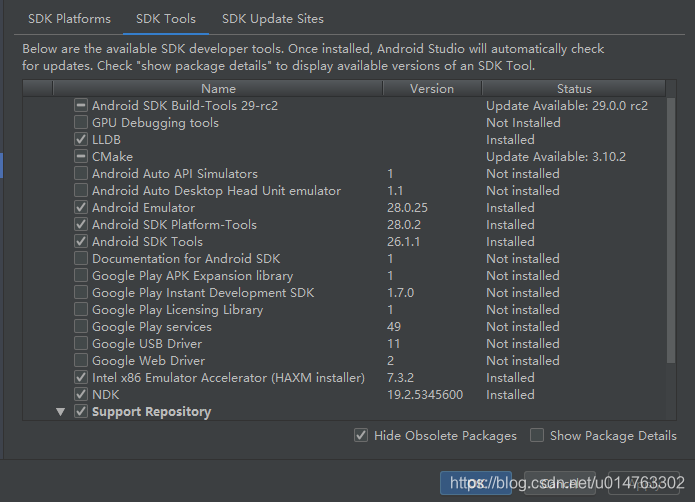The image size is (695, 502).
Task: Select the Google USB Driver version 11
Action: tap(393, 344)
